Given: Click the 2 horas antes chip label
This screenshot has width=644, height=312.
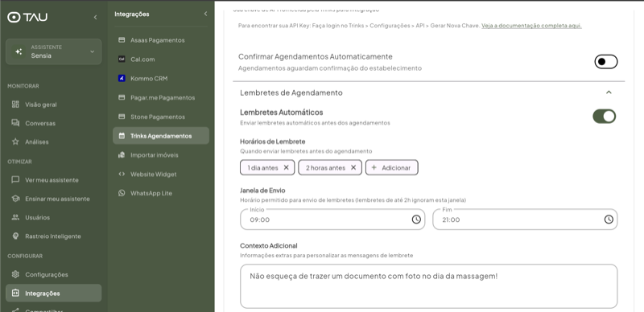Looking at the screenshot, I should 326,168.
